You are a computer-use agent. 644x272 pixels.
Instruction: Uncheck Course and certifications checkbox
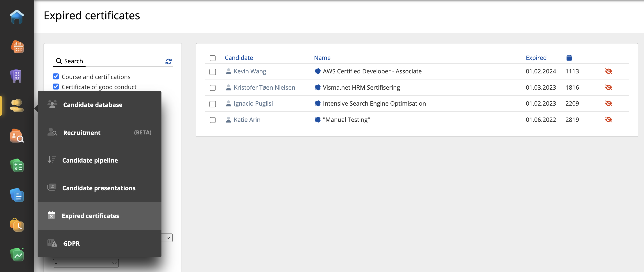point(56,77)
